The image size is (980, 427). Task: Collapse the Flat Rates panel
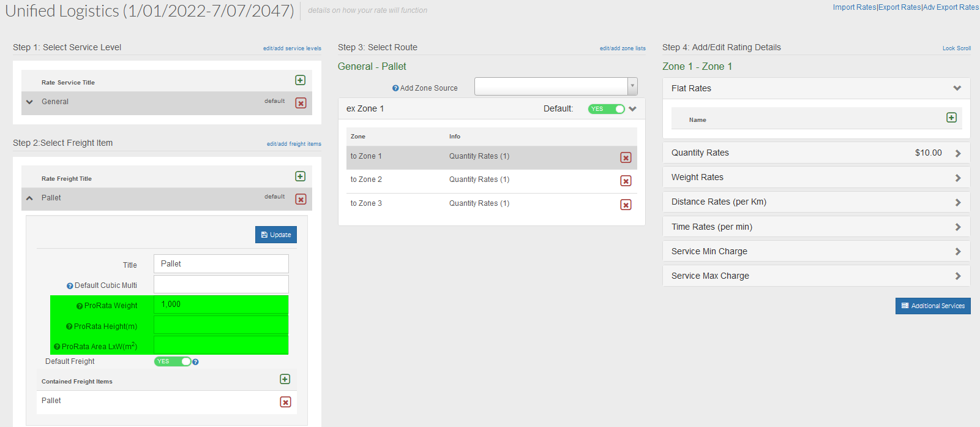pyautogui.click(x=957, y=88)
